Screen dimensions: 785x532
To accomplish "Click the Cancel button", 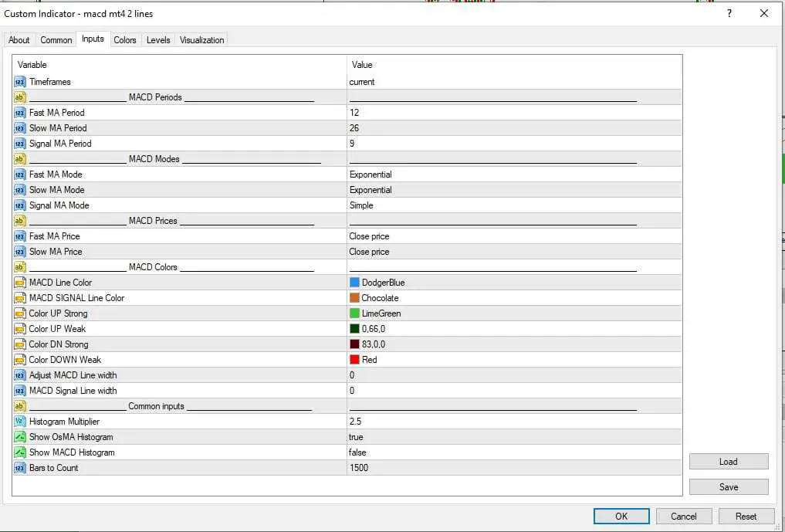I will 683,516.
